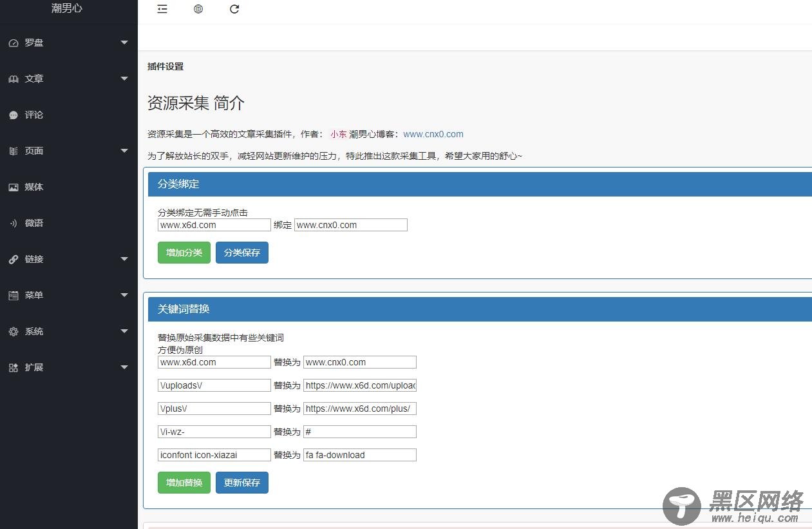The height and width of the screenshot is (529, 812).
Task: Open the www.cnx0.com blog link
Action: (x=433, y=135)
